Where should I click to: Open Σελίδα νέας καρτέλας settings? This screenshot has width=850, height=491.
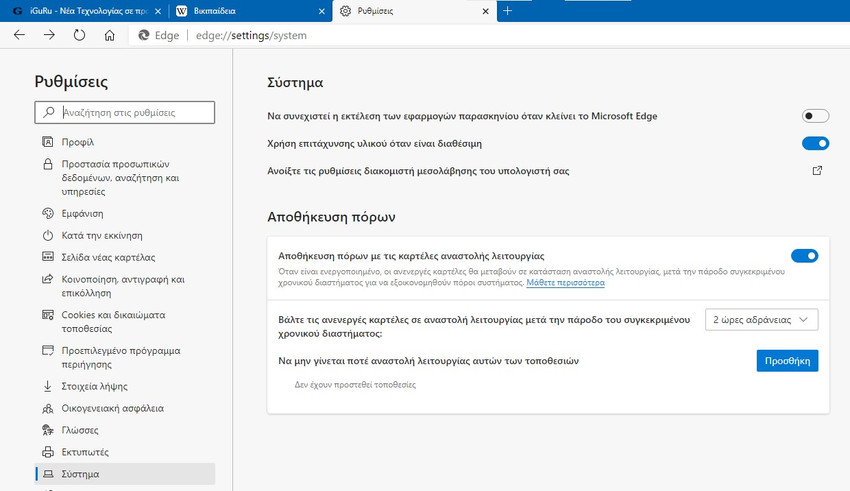(125, 257)
